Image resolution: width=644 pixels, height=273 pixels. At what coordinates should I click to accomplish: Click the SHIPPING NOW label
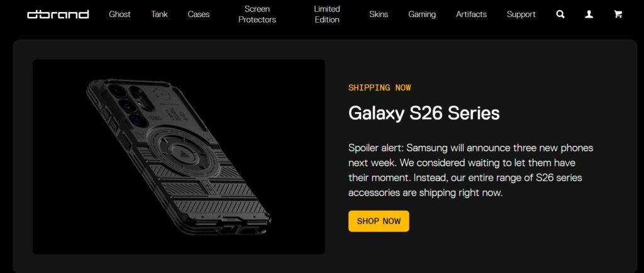coord(379,87)
